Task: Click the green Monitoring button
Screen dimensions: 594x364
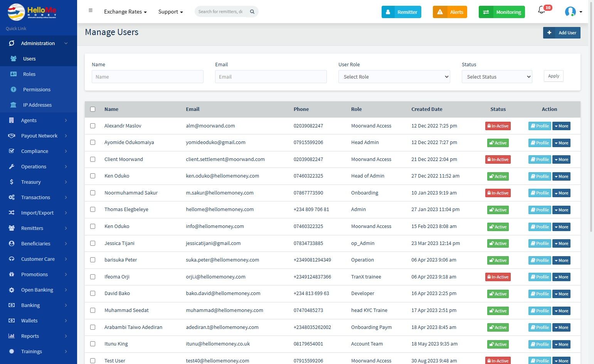Action: (502, 12)
